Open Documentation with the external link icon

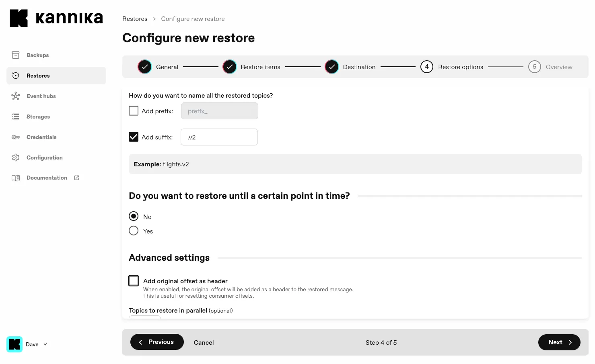[x=76, y=178]
